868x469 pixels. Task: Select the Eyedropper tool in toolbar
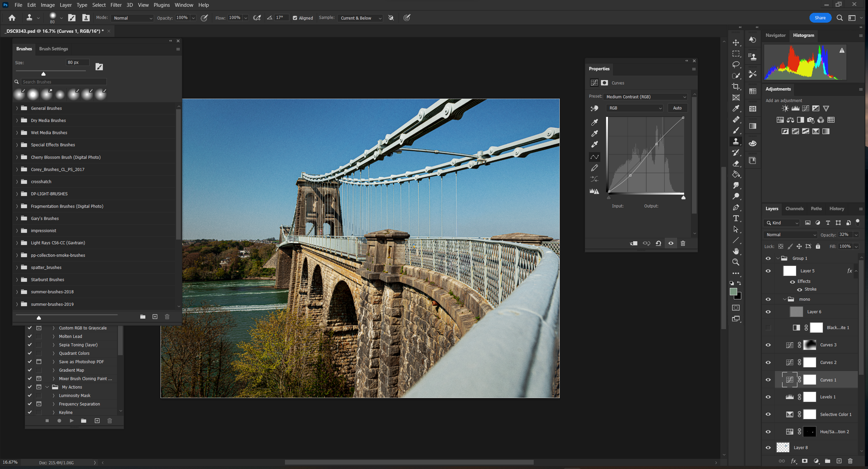(736, 108)
